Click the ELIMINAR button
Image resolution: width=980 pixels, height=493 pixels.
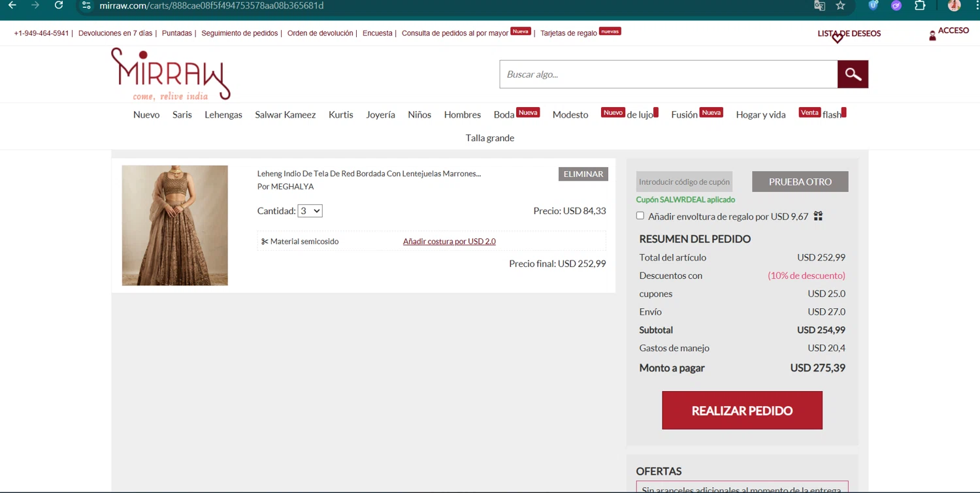pyautogui.click(x=583, y=174)
